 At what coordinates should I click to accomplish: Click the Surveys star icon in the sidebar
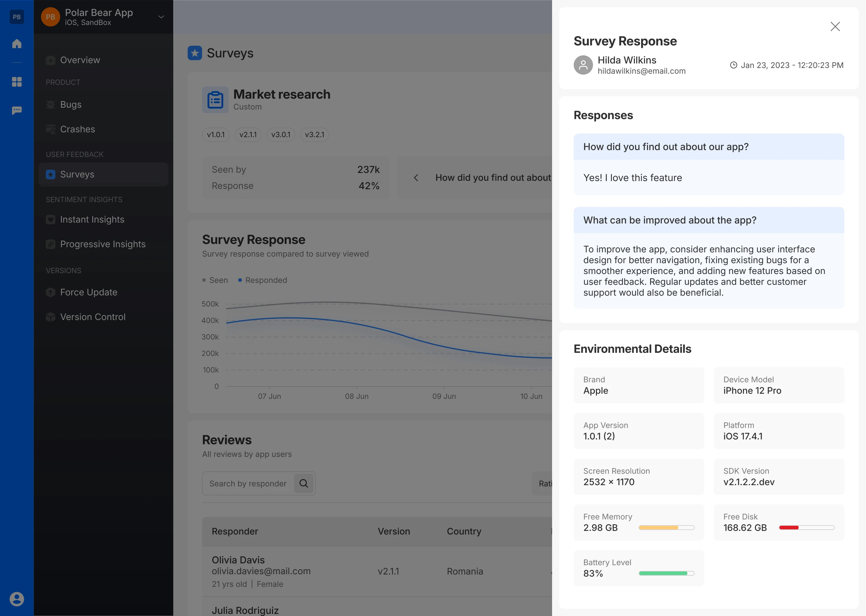point(51,174)
